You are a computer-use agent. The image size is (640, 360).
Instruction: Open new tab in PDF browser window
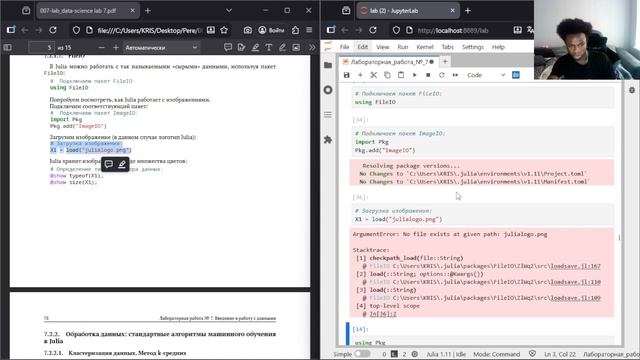[148, 11]
